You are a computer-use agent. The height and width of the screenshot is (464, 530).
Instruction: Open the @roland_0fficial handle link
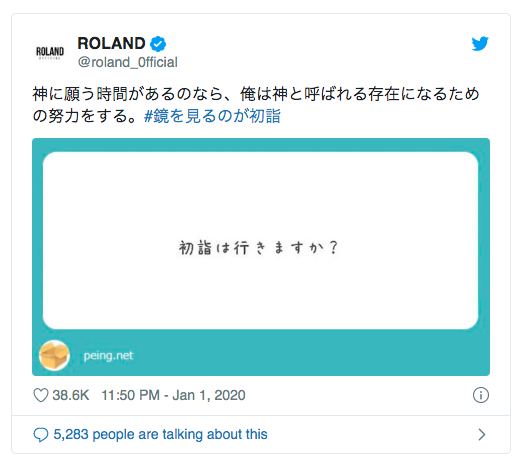tap(127, 62)
